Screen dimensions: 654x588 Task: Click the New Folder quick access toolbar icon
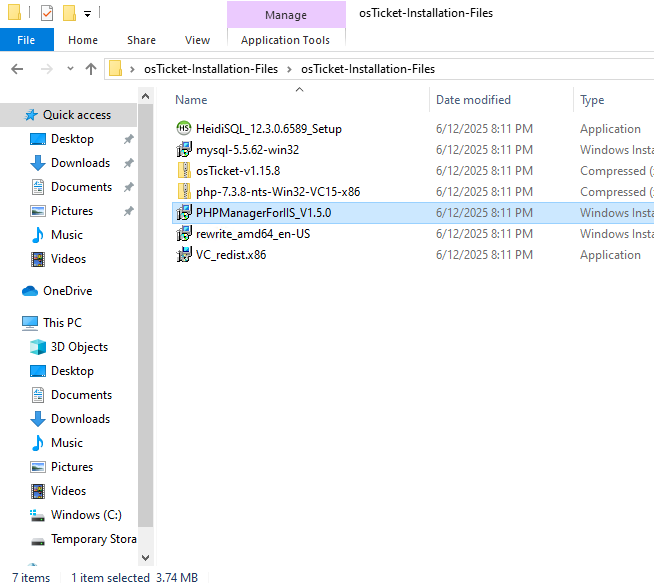pyautogui.click(x=69, y=13)
